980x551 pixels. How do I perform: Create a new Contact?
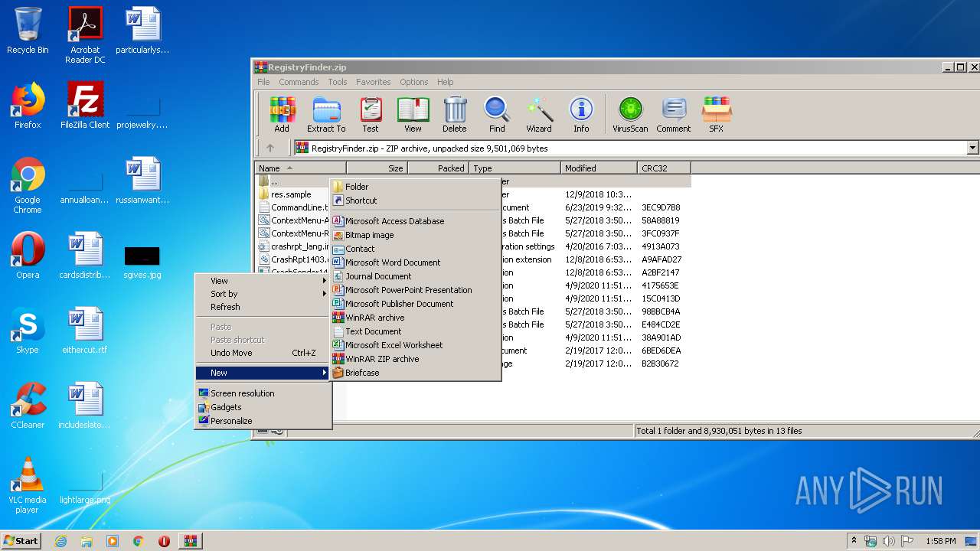(415, 249)
